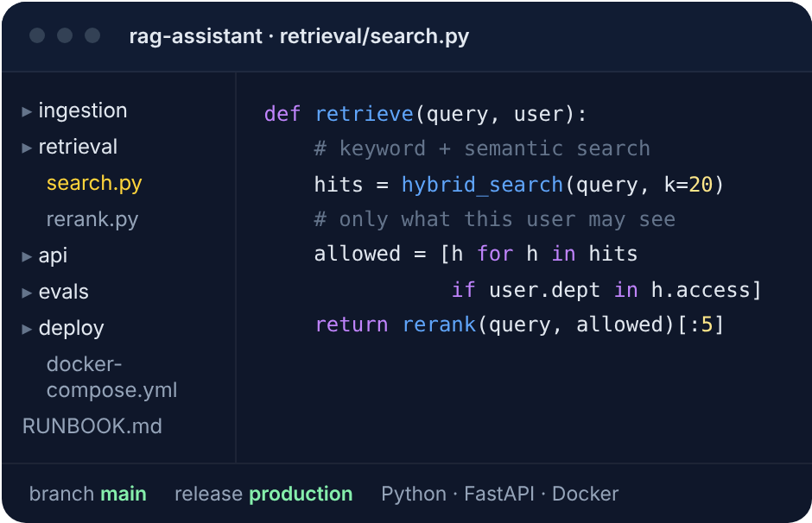Select the api folder label
This screenshot has height=523, width=812.
pos(54,256)
